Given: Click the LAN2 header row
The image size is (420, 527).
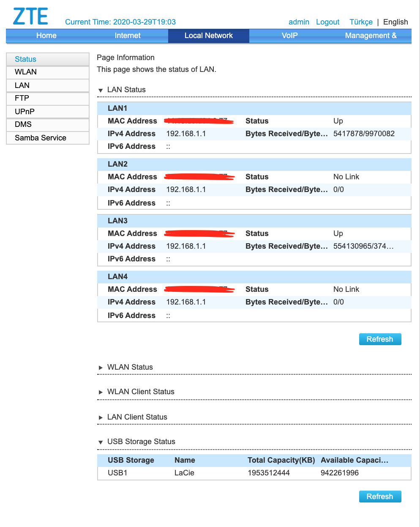Looking at the screenshot, I should point(254,164).
